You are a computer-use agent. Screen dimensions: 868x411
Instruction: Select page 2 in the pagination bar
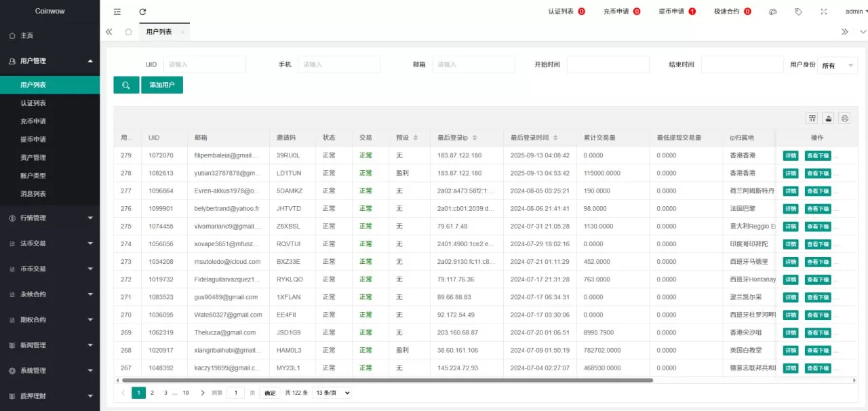tap(153, 393)
